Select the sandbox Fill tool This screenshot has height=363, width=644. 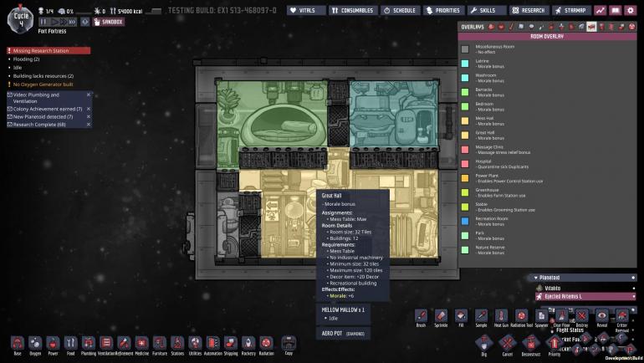click(x=461, y=318)
